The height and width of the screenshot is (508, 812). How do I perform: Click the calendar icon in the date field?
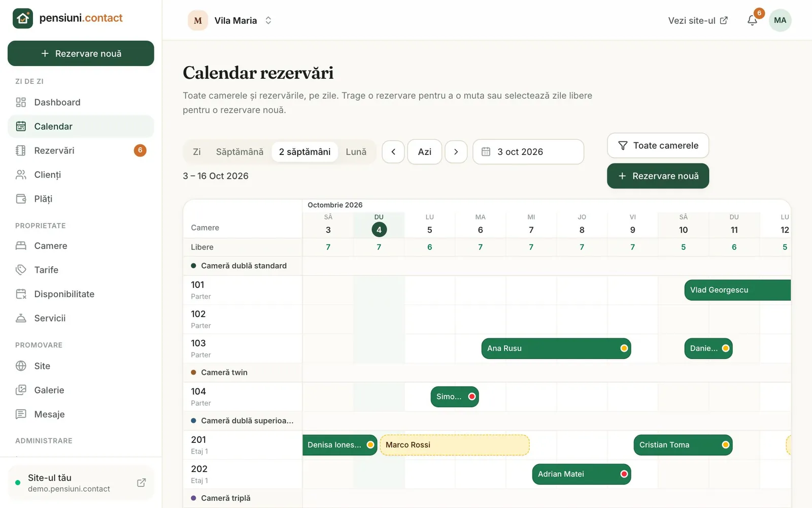(486, 152)
